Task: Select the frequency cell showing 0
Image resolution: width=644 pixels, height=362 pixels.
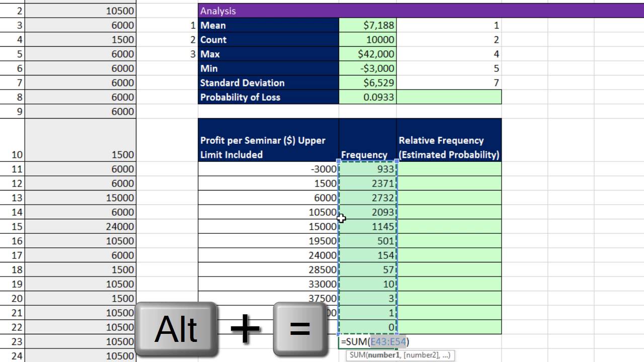Action: (368, 327)
